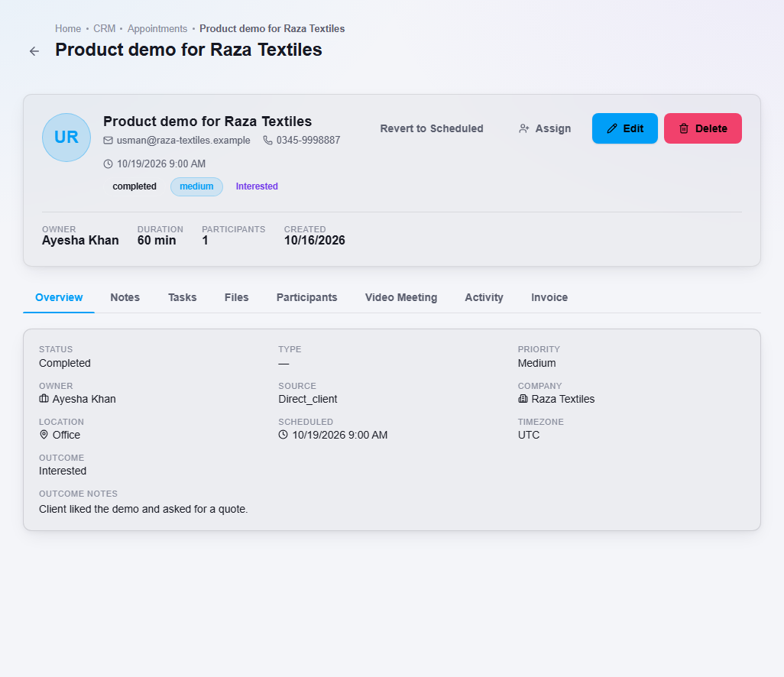
Task: Click the 60 min duration value
Action: click(157, 241)
